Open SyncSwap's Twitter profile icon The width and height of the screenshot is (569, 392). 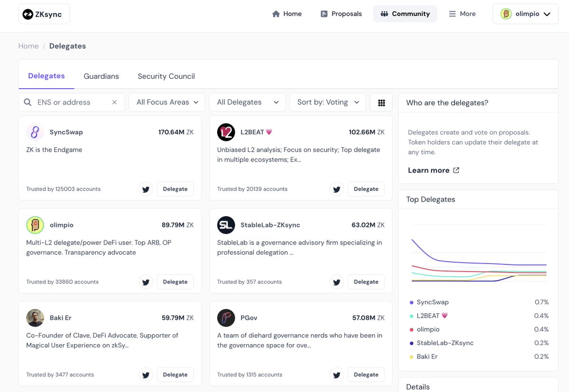pyautogui.click(x=146, y=189)
